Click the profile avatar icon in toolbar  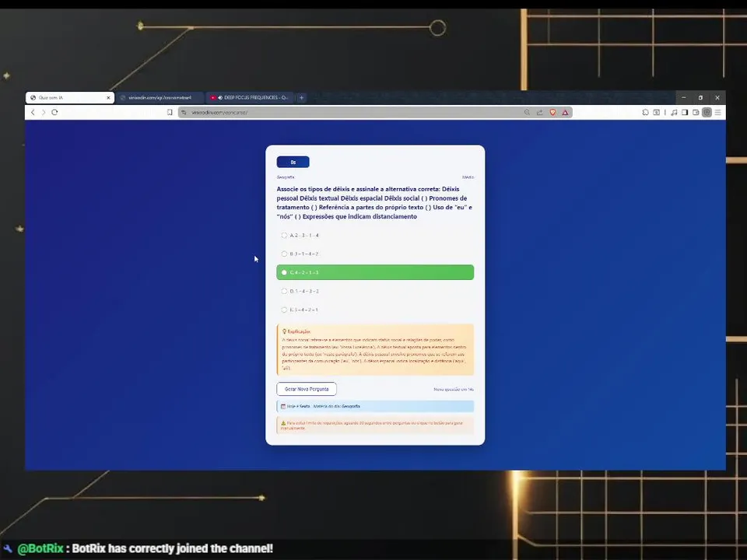[707, 112]
